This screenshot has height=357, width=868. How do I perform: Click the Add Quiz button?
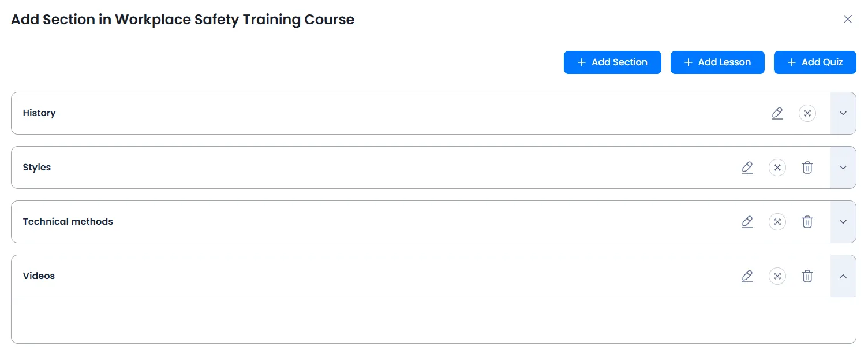click(815, 62)
